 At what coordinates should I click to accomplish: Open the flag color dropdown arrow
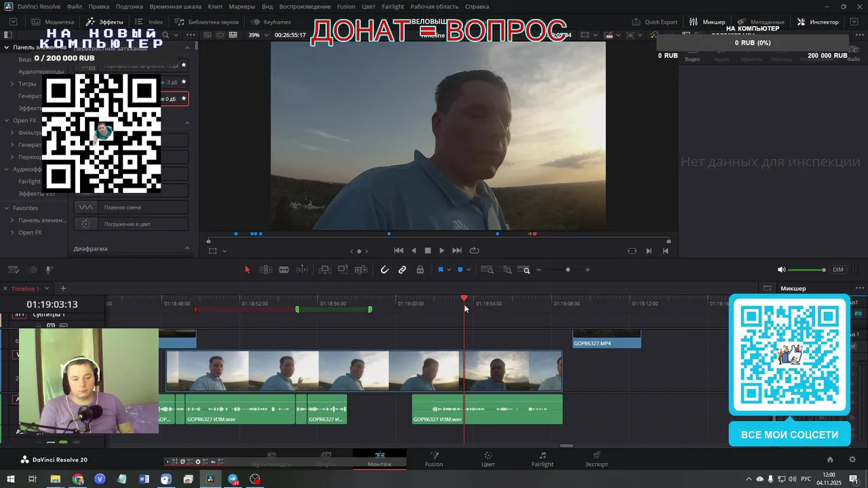tap(449, 270)
